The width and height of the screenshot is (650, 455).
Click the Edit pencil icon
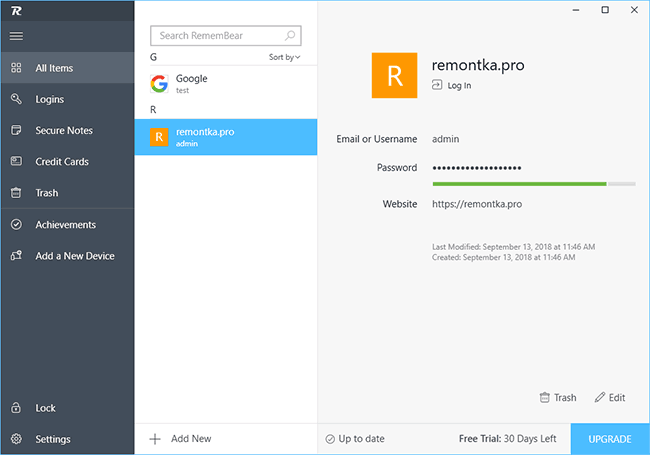(599, 397)
